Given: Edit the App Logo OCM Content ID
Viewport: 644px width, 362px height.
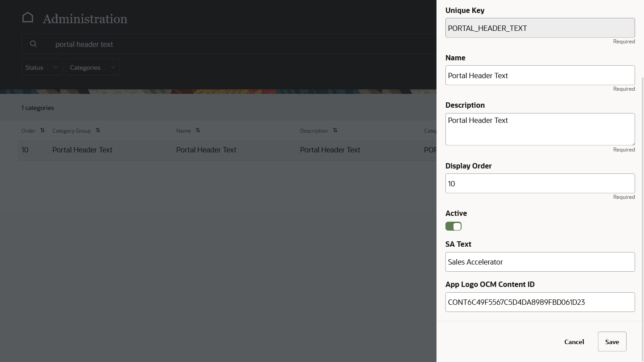Looking at the screenshot, I should [x=540, y=302].
